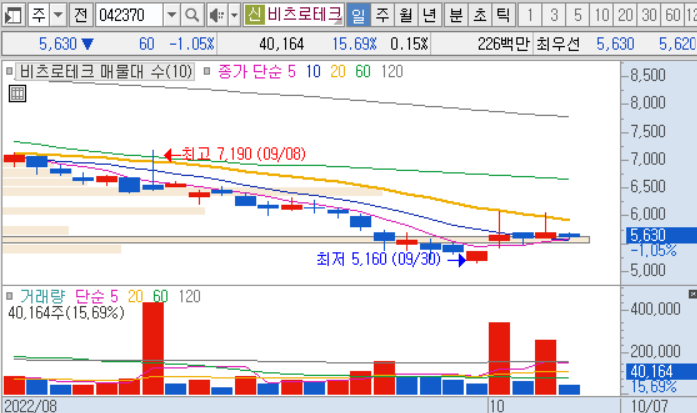Click the blue 10 moving average legend
697x413 pixels.
click(x=313, y=72)
